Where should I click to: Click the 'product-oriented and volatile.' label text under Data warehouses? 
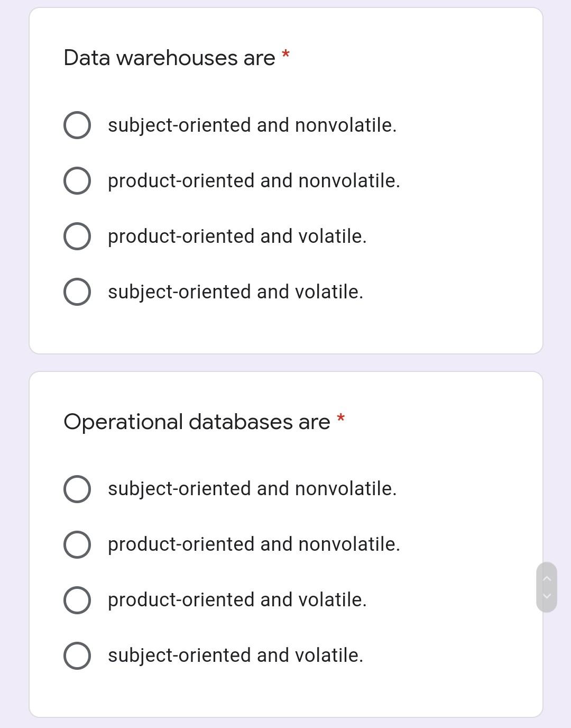tap(237, 236)
